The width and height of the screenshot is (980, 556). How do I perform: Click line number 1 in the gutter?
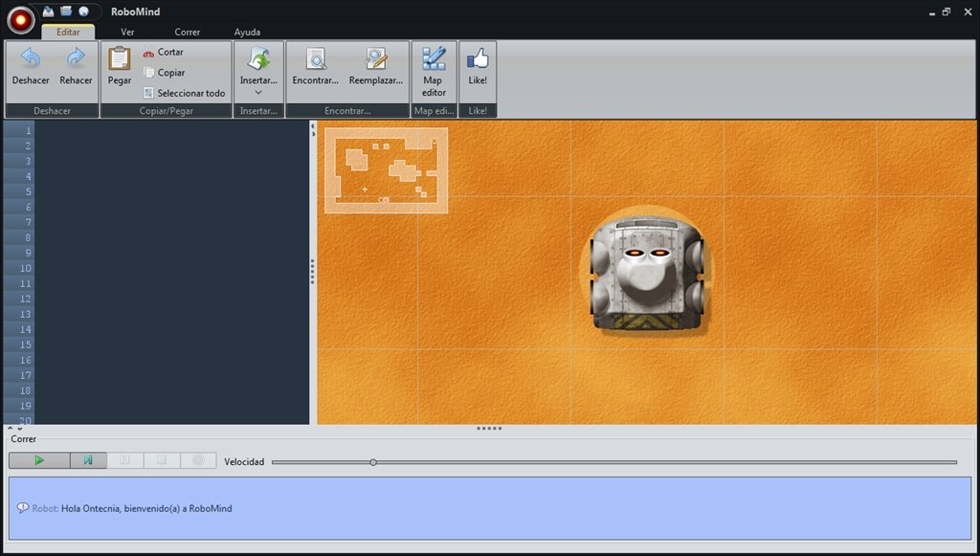pos(28,130)
